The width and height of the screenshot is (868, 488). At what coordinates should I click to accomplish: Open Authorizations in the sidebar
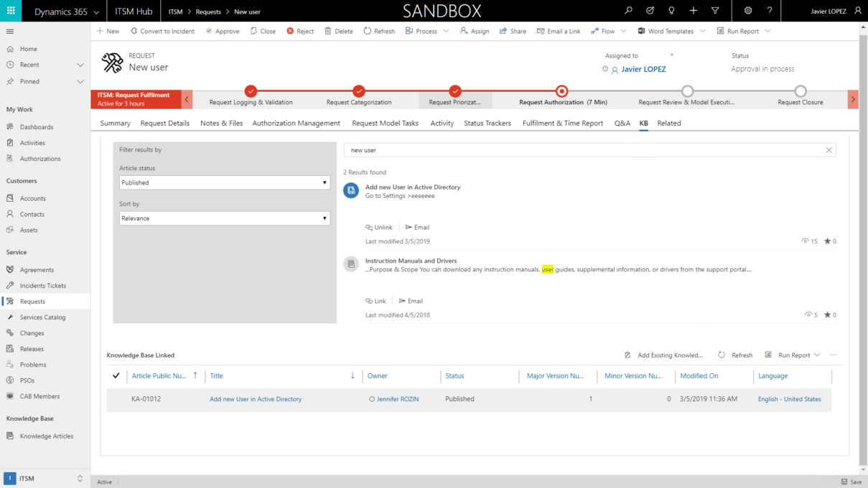point(40,159)
